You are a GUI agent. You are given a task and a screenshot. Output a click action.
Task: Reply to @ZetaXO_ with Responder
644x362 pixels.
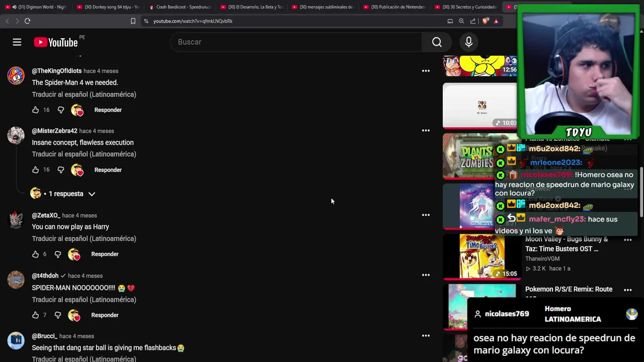105,254
